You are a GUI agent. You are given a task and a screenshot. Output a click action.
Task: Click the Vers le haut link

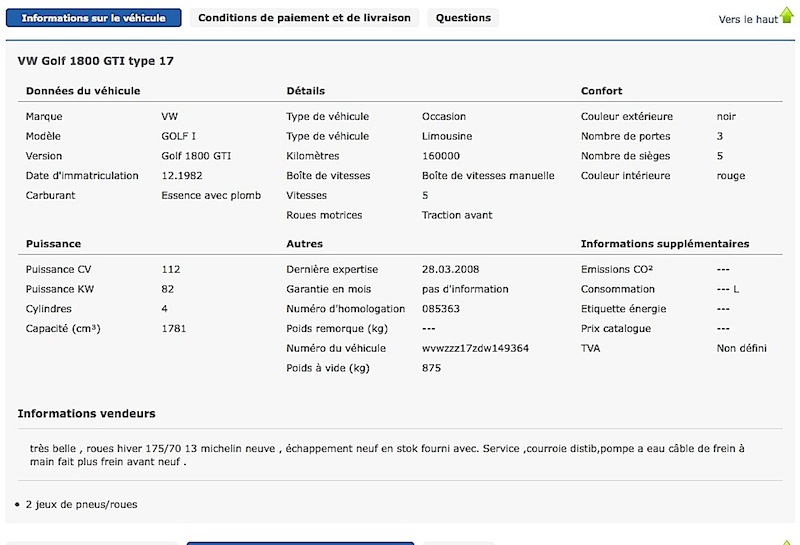[x=748, y=19]
